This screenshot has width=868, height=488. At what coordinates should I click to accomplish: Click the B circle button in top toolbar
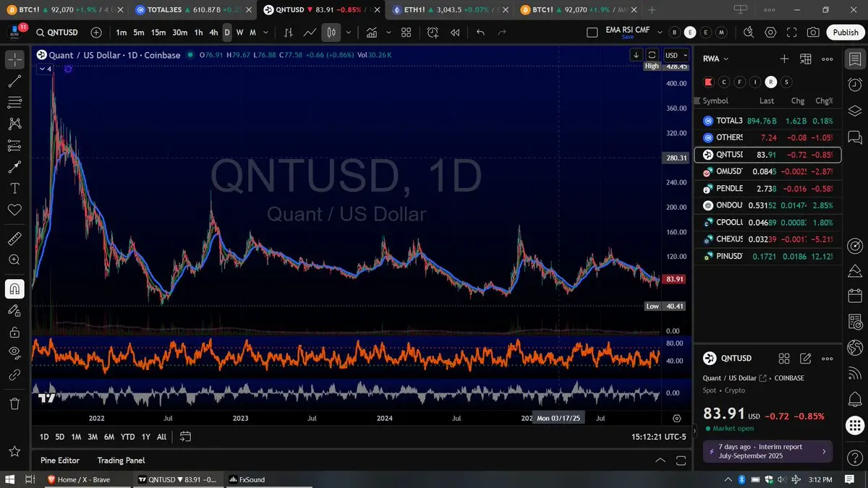[674, 33]
